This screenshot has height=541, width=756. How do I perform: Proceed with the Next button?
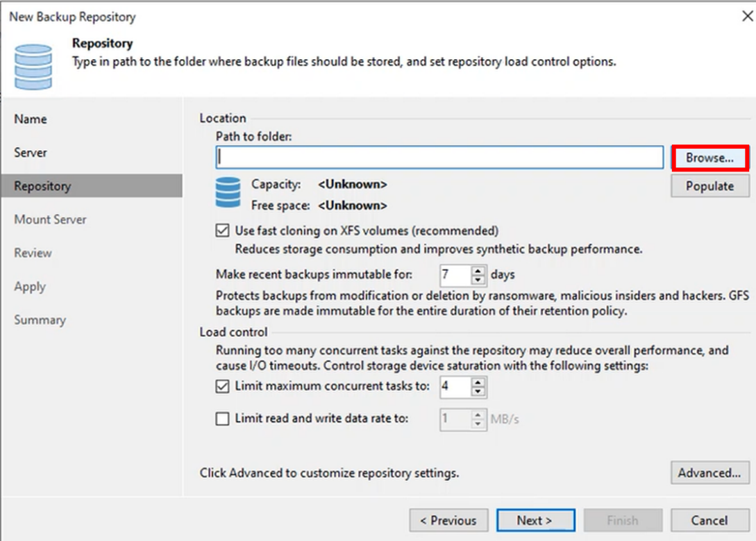[535, 520]
